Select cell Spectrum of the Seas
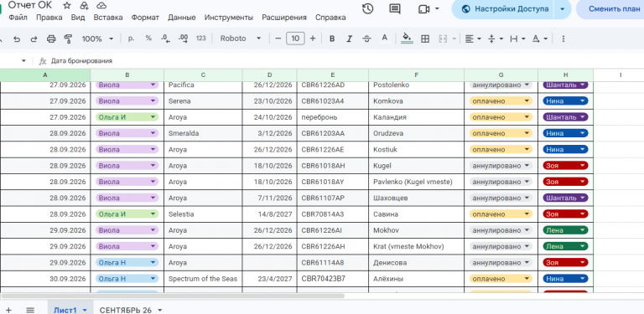644x314 pixels. [203, 279]
